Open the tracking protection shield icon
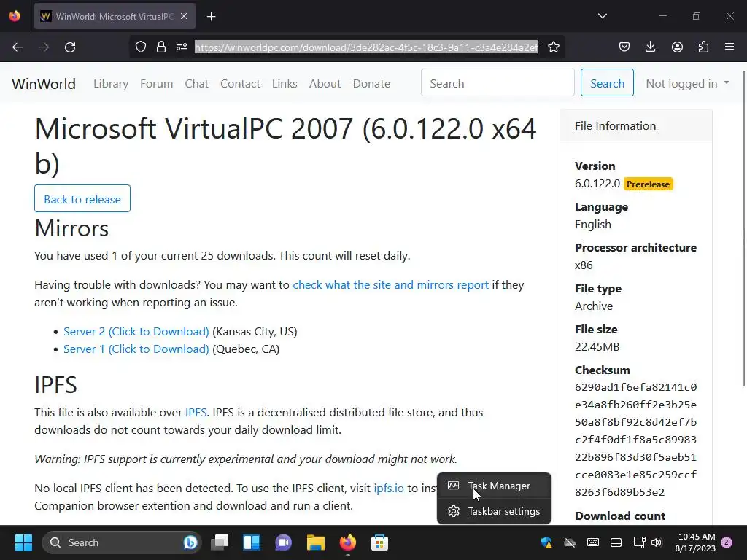 [x=141, y=47]
